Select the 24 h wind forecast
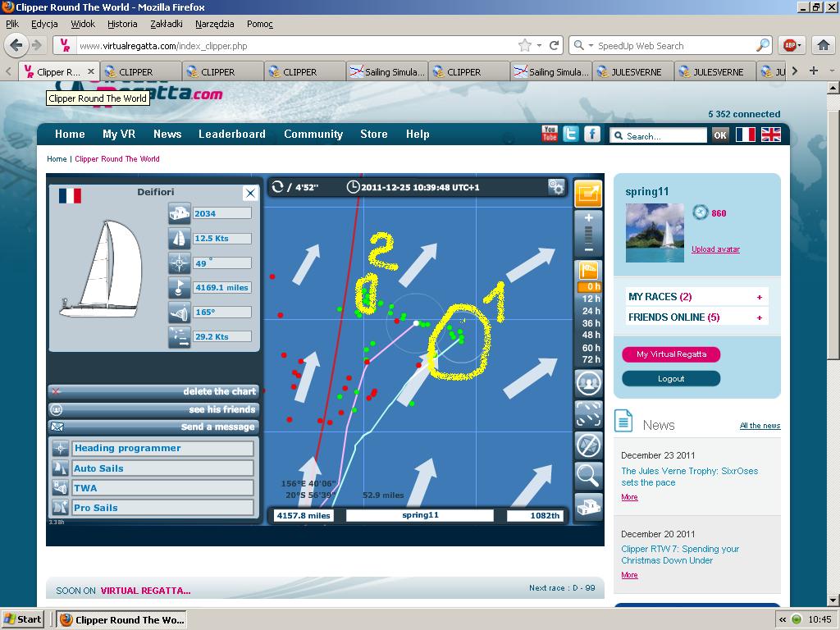 [x=591, y=311]
